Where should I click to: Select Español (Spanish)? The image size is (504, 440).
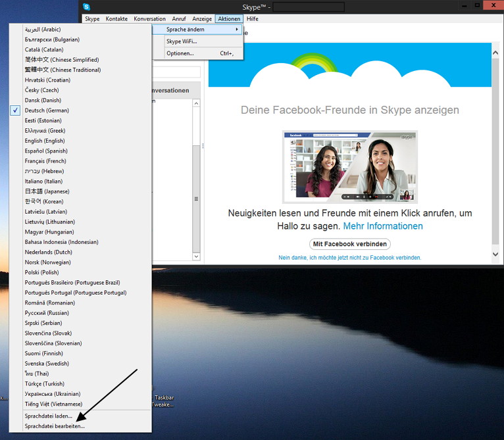[80, 151]
